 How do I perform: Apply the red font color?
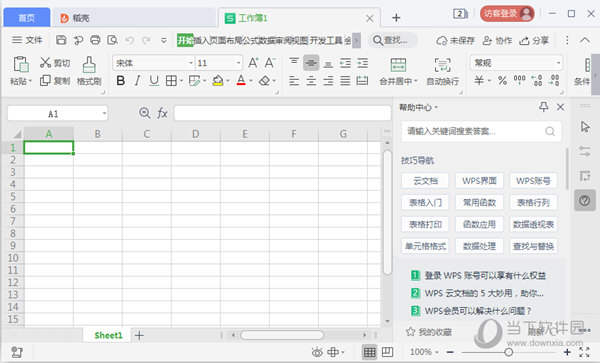click(x=241, y=81)
